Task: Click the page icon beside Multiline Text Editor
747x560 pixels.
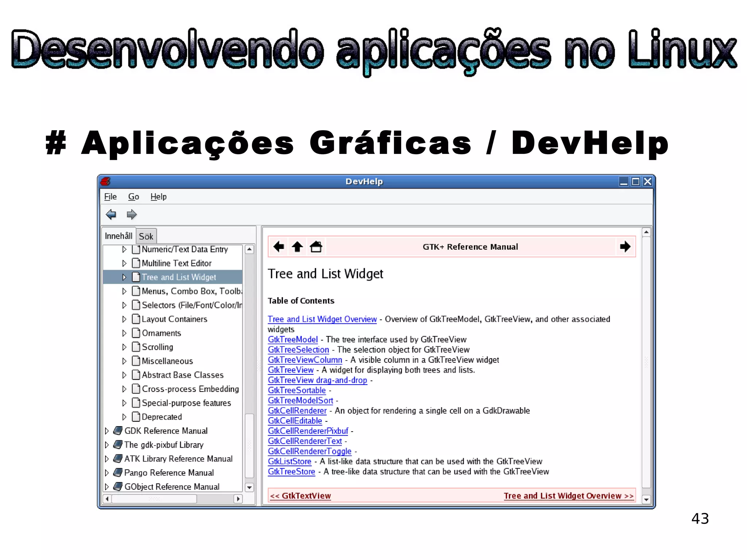Action: (x=136, y=263)
